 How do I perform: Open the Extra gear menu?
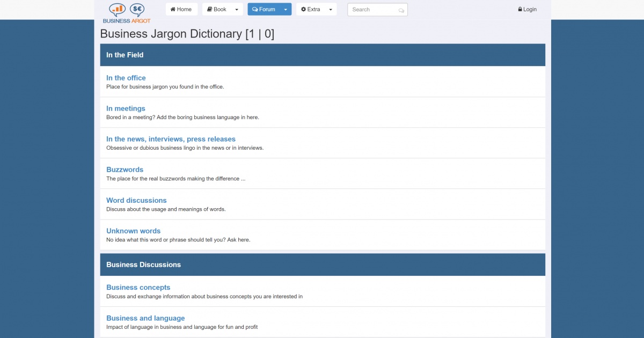tap(311, 9)
